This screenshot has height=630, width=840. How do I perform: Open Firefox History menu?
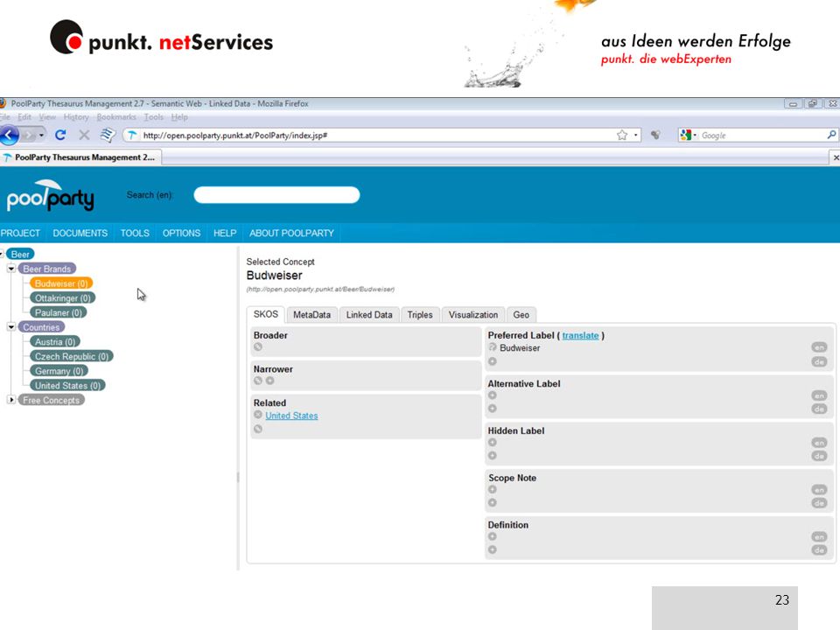[x=76, y=117]
